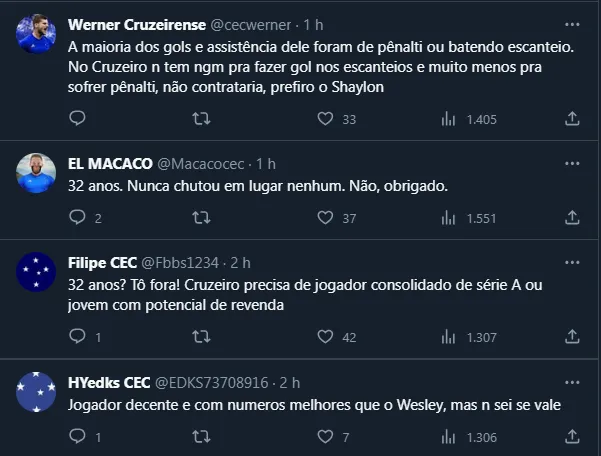The image size is (601, 456).
Task: Share Filipe CEC's tweet
Action: pos(572,337)
